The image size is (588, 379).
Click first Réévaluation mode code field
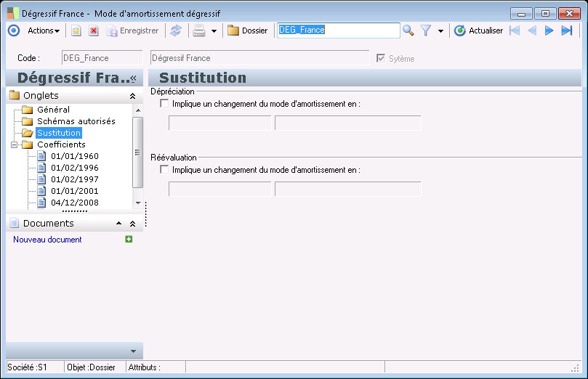pos(220,189)
